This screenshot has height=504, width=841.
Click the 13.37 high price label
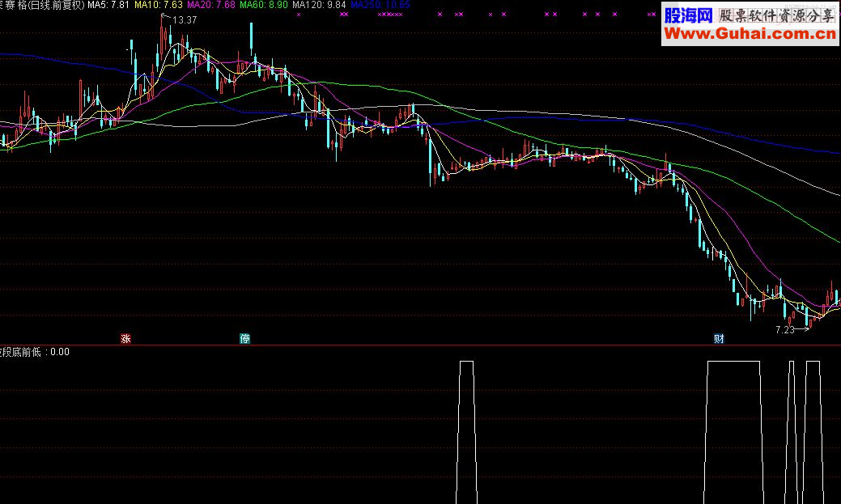click(x=185, y=20)
